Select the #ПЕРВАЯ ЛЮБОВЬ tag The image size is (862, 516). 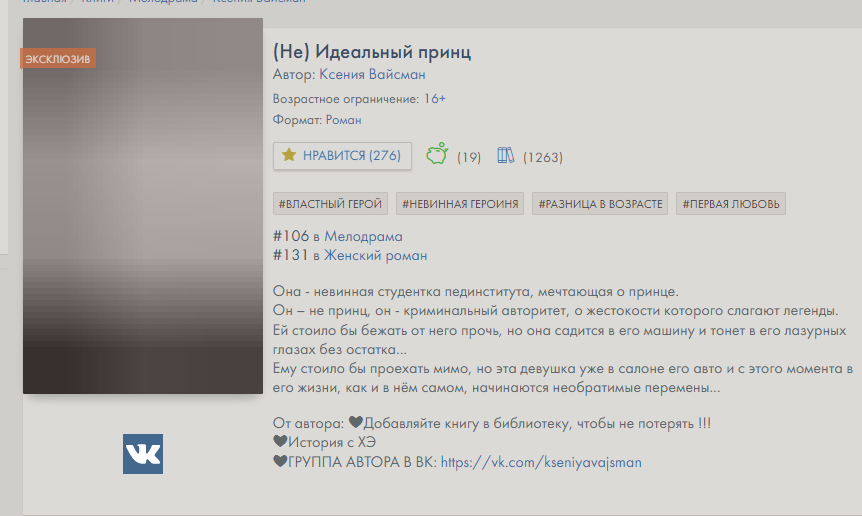(731, 204)
